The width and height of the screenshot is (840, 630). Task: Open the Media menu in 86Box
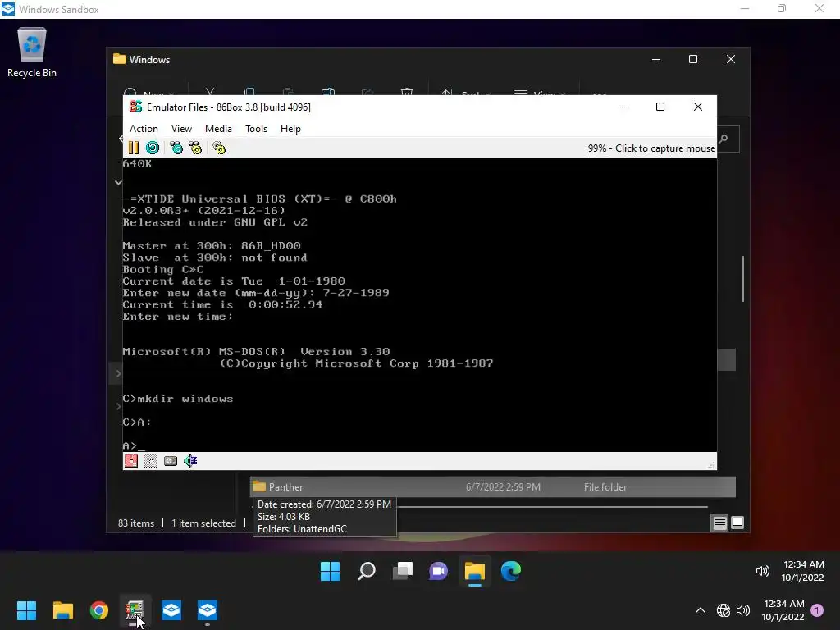coord(218,129)
